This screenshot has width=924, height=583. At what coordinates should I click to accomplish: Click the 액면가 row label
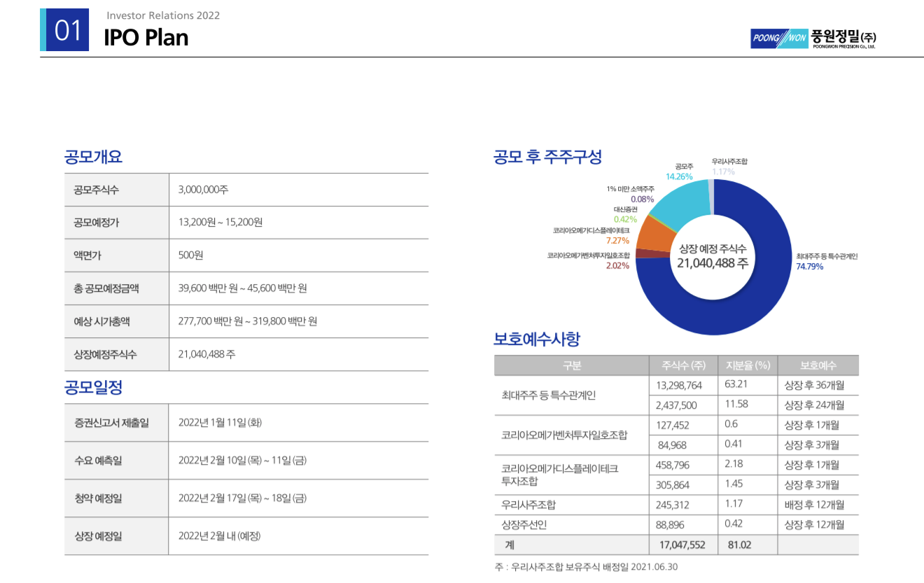tap(87, 255)
